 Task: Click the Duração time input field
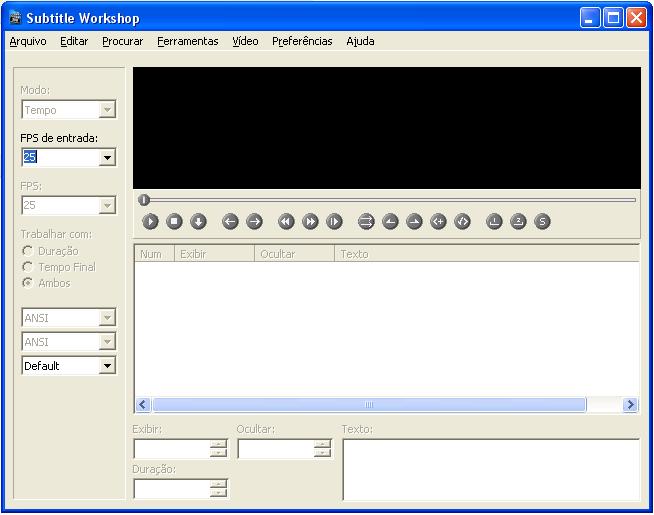(x=172, y=489)
